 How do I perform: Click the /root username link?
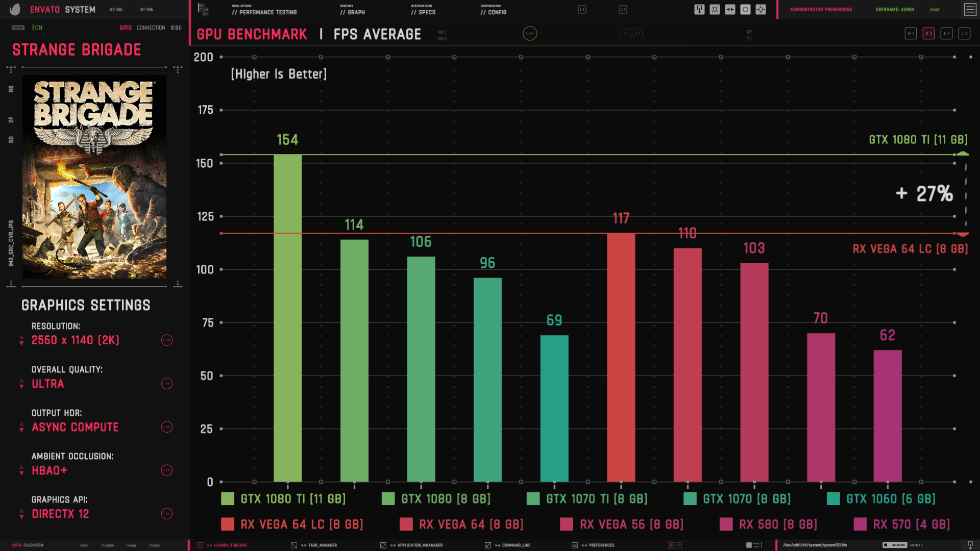pyautogui.click(x=935, y=9)
